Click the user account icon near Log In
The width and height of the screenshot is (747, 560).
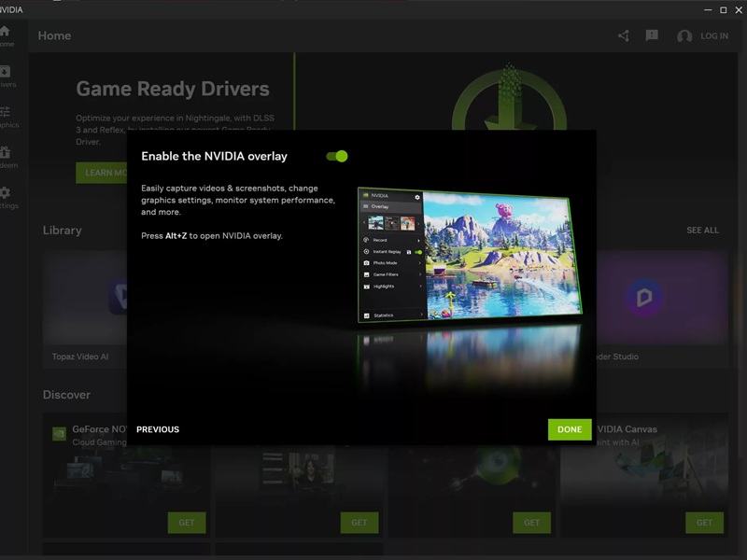(x=683, y=35)
